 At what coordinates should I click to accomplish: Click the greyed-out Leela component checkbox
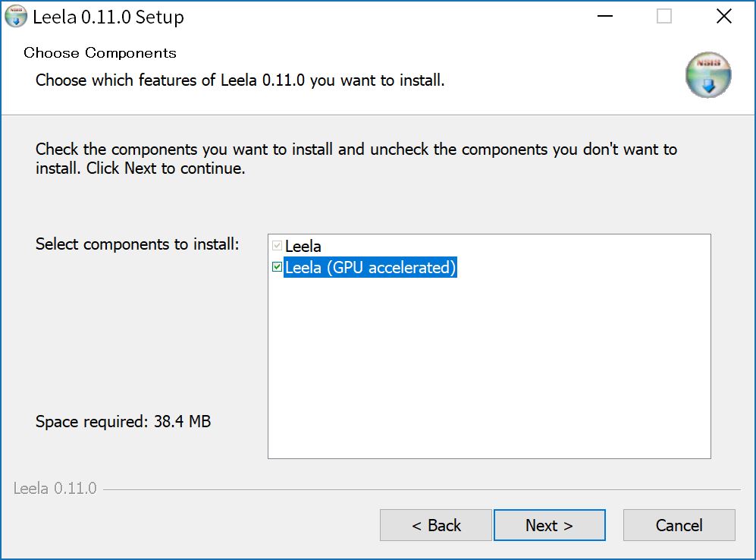(277, 246)
